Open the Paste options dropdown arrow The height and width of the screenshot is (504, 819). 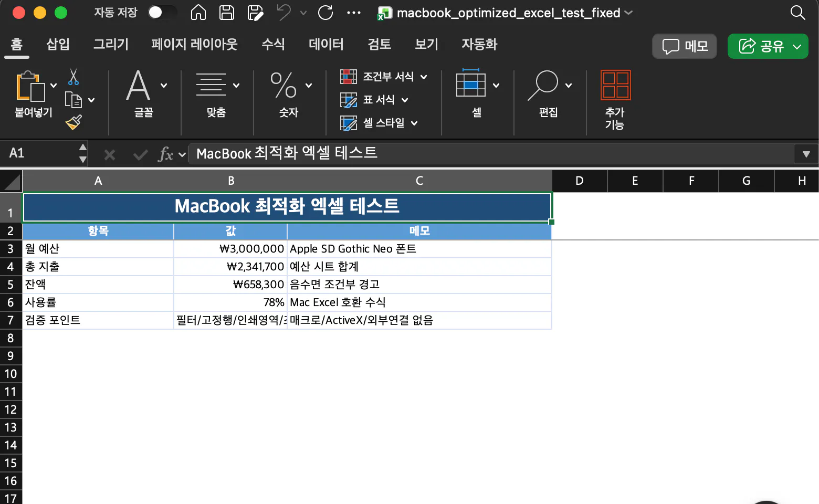click(54, 86)
